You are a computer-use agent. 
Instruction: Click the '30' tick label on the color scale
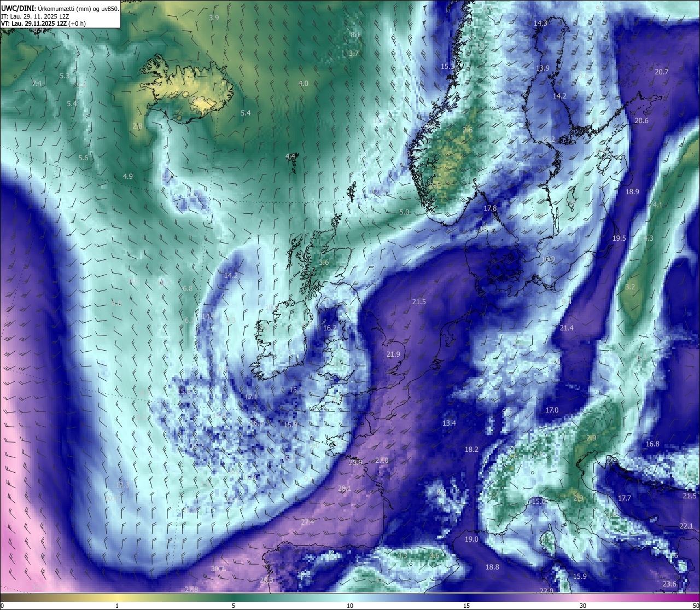click(583, 606)
